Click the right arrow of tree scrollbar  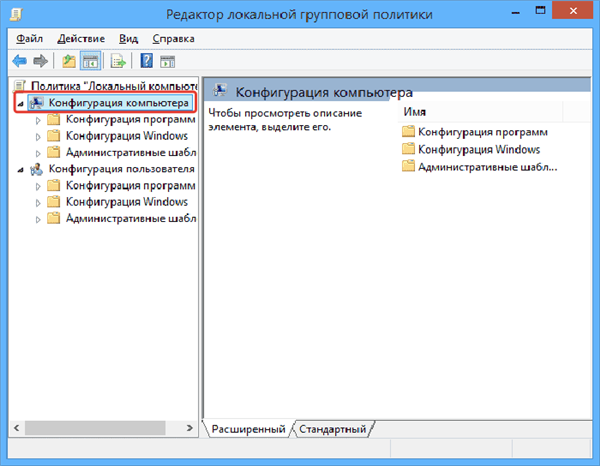click(x=189, y=428)
